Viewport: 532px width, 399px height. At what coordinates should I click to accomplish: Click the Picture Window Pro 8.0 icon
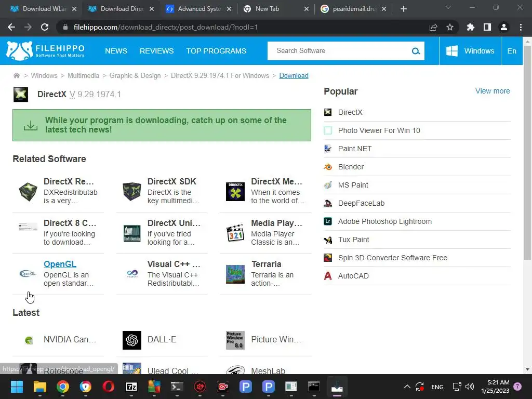coord(235,340)
